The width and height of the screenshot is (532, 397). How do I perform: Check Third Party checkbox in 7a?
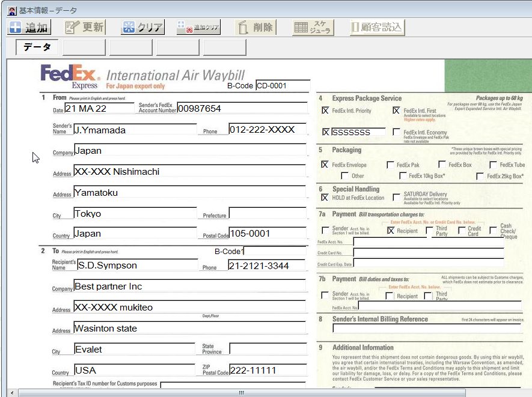coord(429,231)
